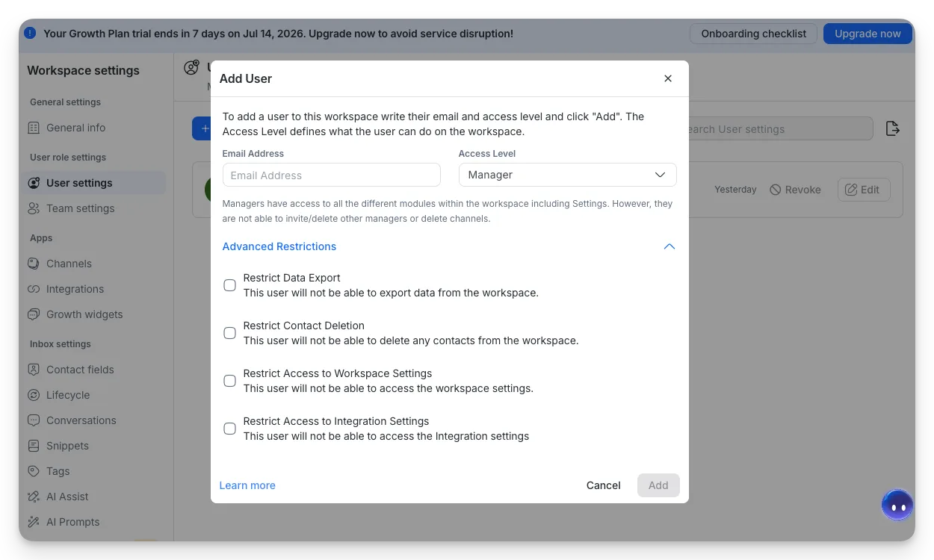Screen dimensions: 934x560
Task: Click the Snippets icon in the sidebar
Action: pyautogui.click(x=34, y=446)
